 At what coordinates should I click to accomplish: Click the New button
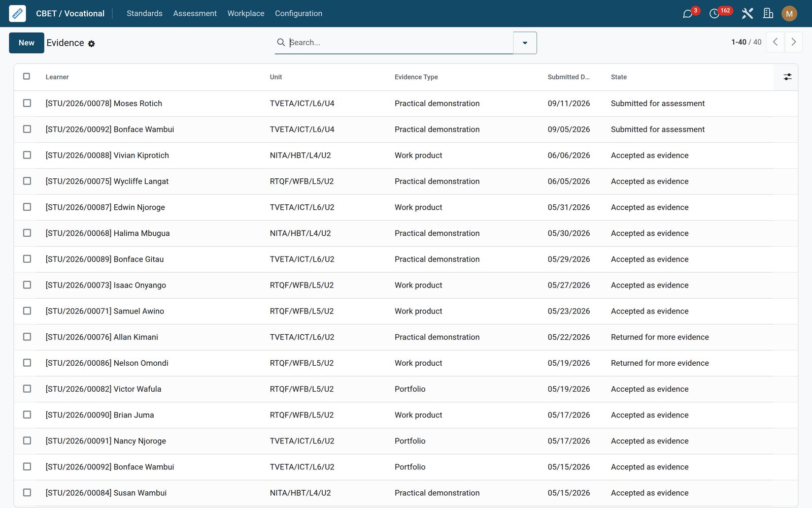pos(26,43)
